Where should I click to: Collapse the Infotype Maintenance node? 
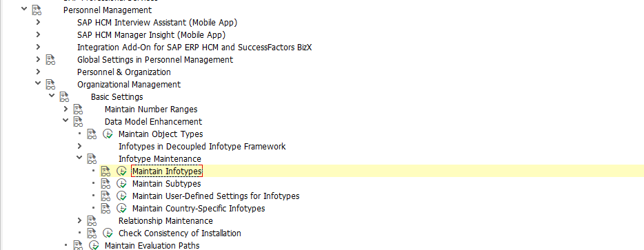79,158
